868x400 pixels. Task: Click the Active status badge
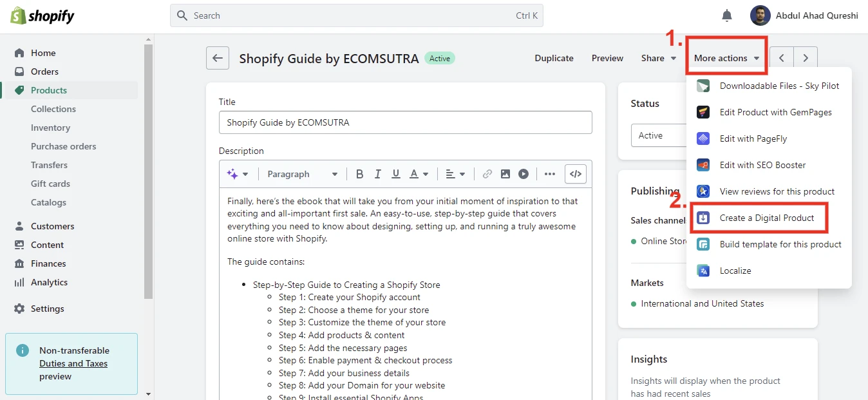pos(440,58)
